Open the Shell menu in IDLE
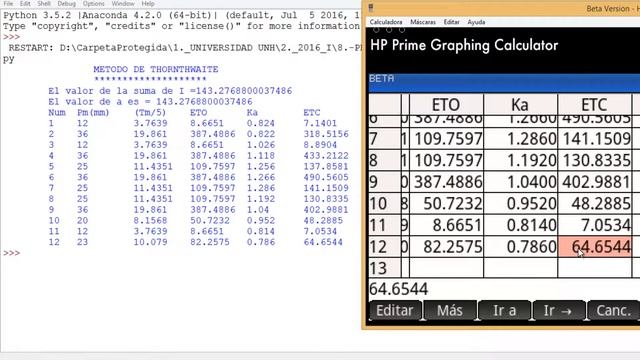This screenshot has height=360, width=640. [44, 3]
